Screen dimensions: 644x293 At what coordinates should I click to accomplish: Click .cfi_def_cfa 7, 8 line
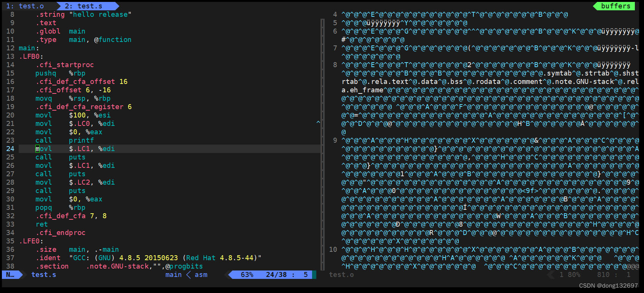pos(71,216)
